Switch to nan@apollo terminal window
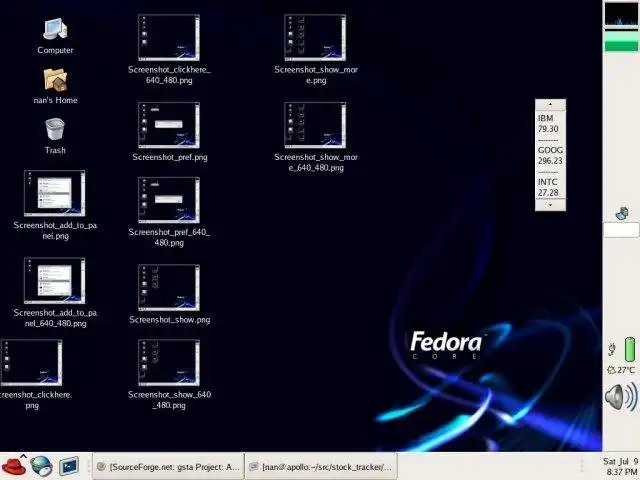640x480 pixels. (x=321, y=466)
